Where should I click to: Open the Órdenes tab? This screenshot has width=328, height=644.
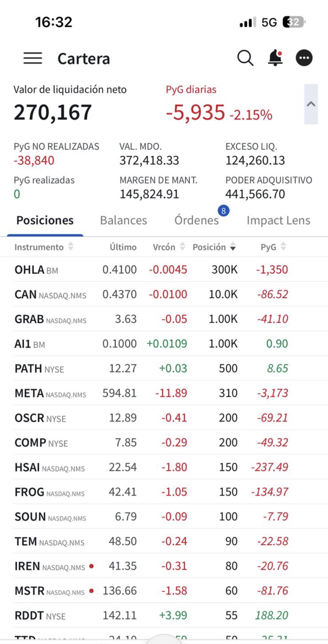coord(197,220)
